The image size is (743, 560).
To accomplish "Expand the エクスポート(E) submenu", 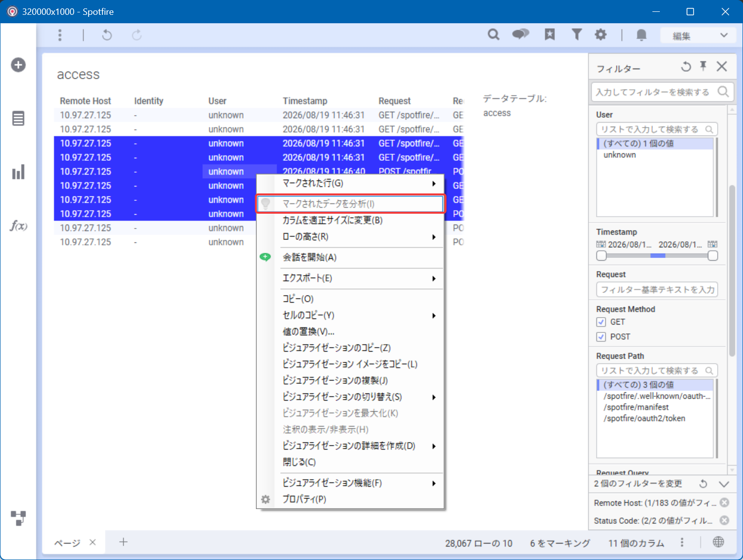I will [x=349, y=278].
